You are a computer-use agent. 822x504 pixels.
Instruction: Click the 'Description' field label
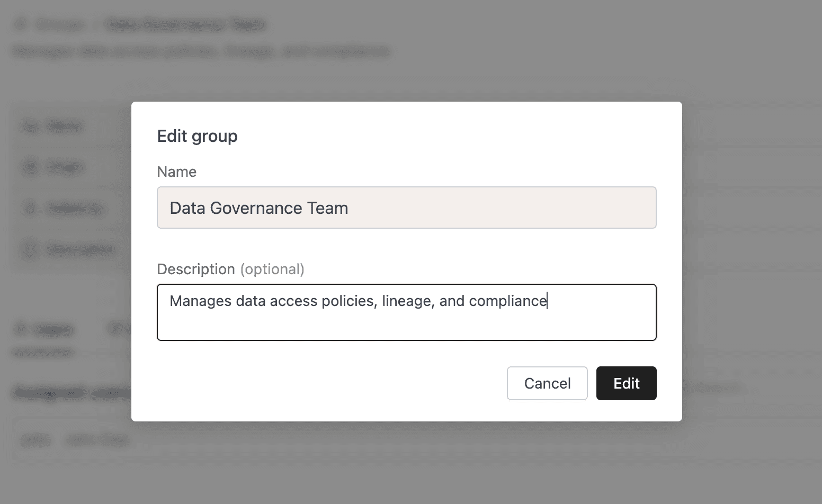click(195, 269)
